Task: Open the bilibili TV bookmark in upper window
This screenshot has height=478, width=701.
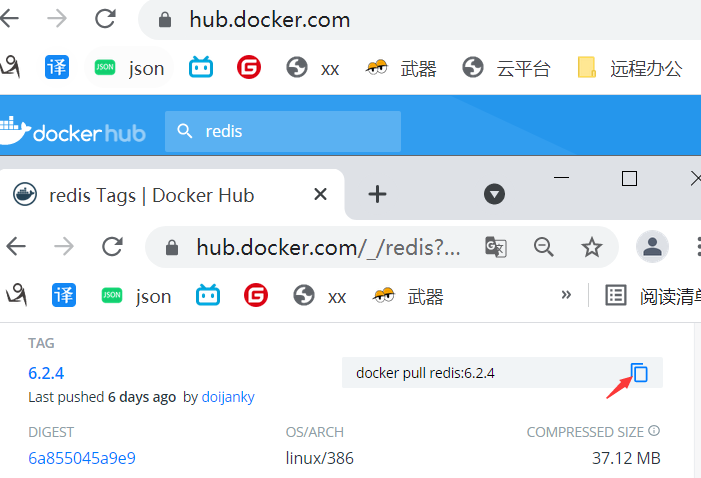Action: coord(201,68)
